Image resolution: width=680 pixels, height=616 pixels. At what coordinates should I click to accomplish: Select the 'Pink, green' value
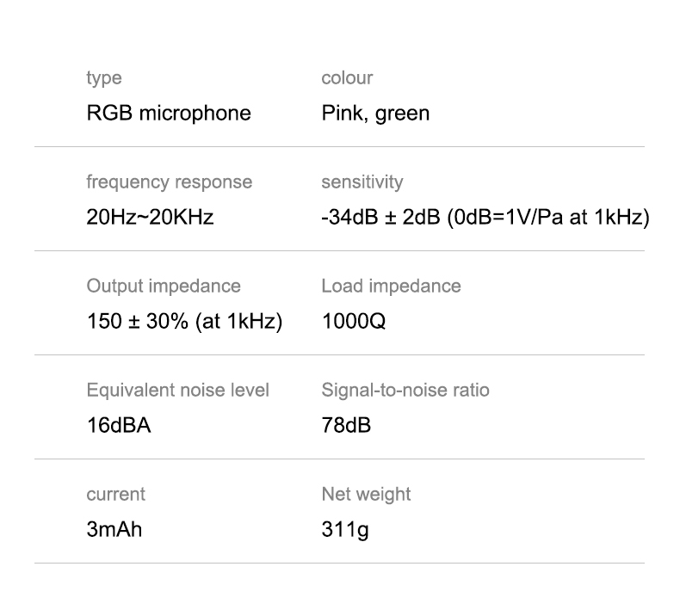(375, 113)
